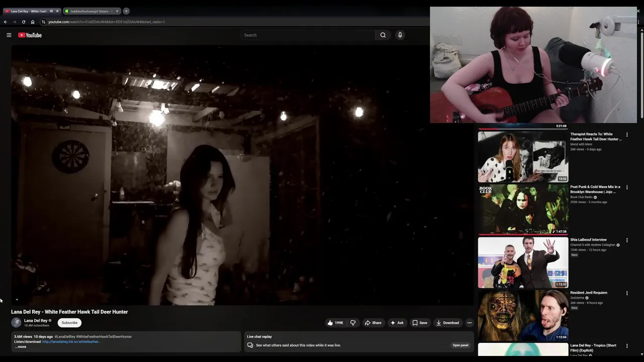
Task: Like the video with 199K likes
Action: (335, 323)
